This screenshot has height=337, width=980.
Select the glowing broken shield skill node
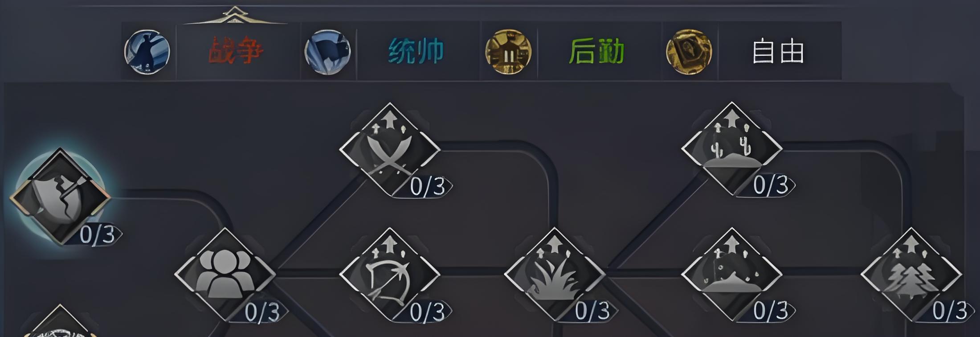(60, 196)
